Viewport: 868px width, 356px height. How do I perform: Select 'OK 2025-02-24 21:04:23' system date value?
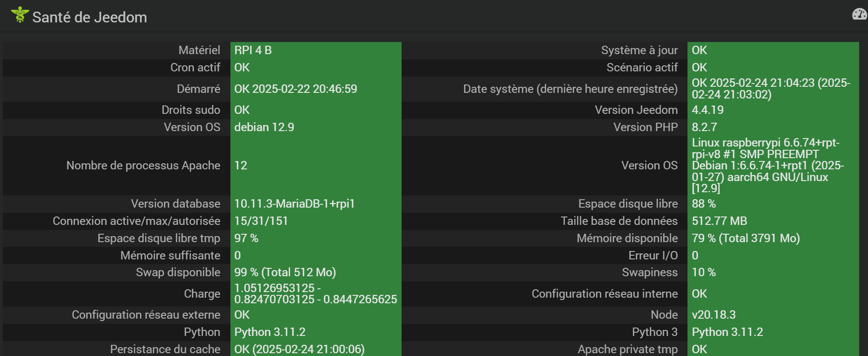coord(771,89)
